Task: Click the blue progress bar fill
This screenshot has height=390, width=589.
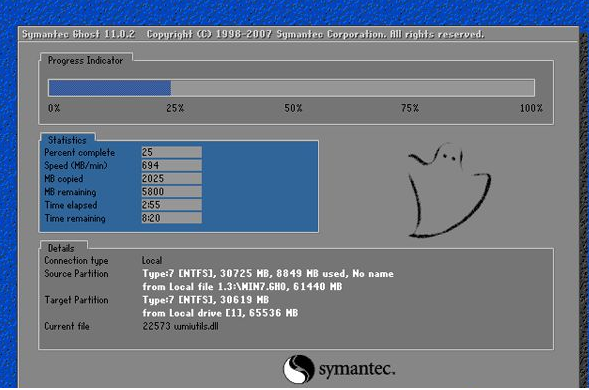Action: point(110,88)
